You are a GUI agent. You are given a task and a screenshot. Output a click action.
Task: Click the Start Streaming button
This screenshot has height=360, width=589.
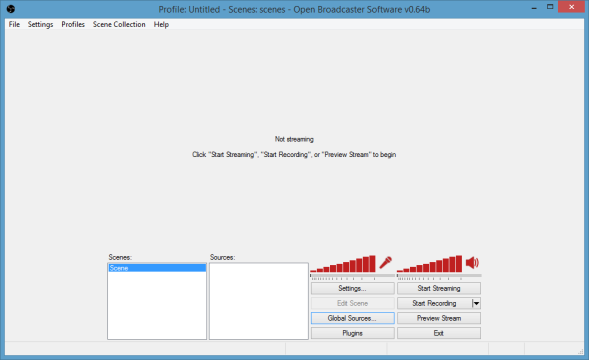coord(439,288)
